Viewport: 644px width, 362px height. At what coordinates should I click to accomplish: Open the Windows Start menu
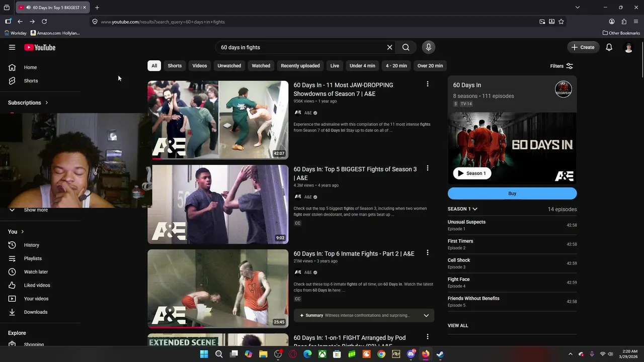[204, 354]
